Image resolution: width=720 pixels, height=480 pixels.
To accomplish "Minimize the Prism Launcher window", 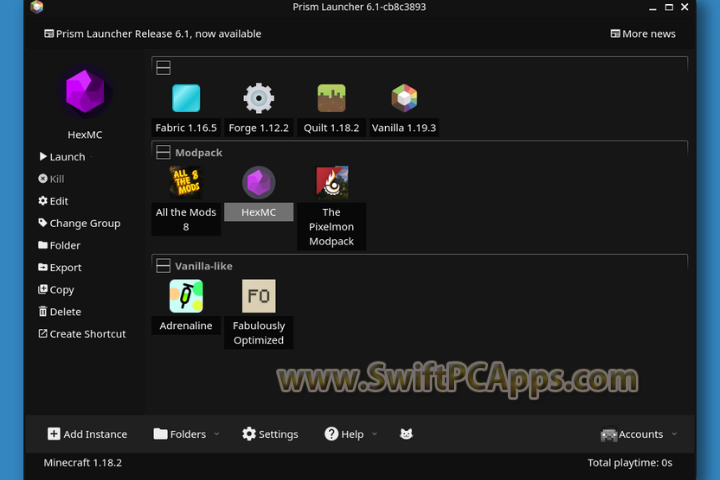I will 652,7.
